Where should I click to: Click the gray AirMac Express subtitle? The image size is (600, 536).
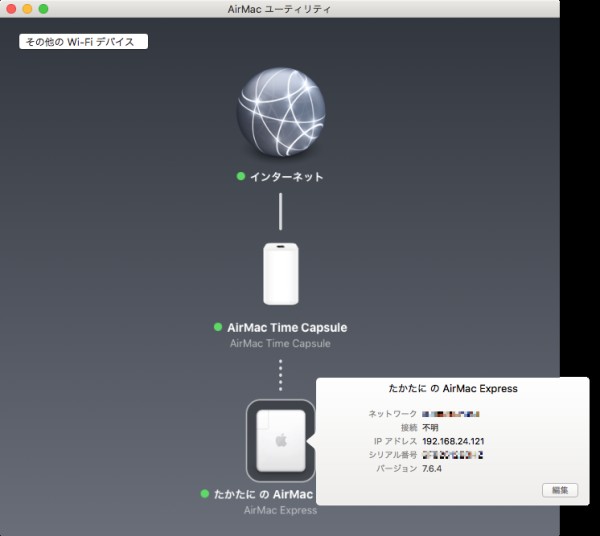click(280, 510)
